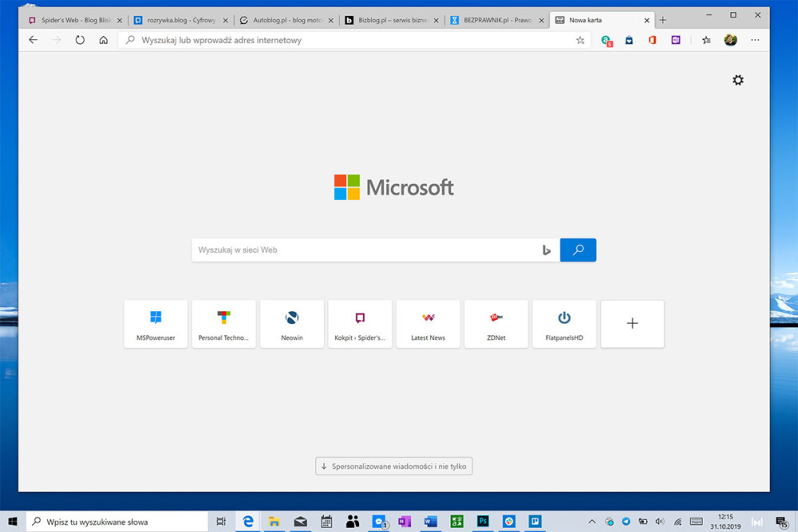Open the Windows Start menu
The height and width of the screenshot is (532, 798).
tap(13, 522)
